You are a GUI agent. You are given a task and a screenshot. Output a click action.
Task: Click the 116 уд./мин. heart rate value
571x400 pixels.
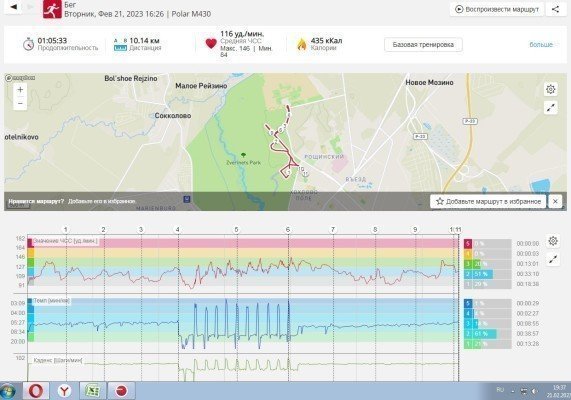[242, 34]
